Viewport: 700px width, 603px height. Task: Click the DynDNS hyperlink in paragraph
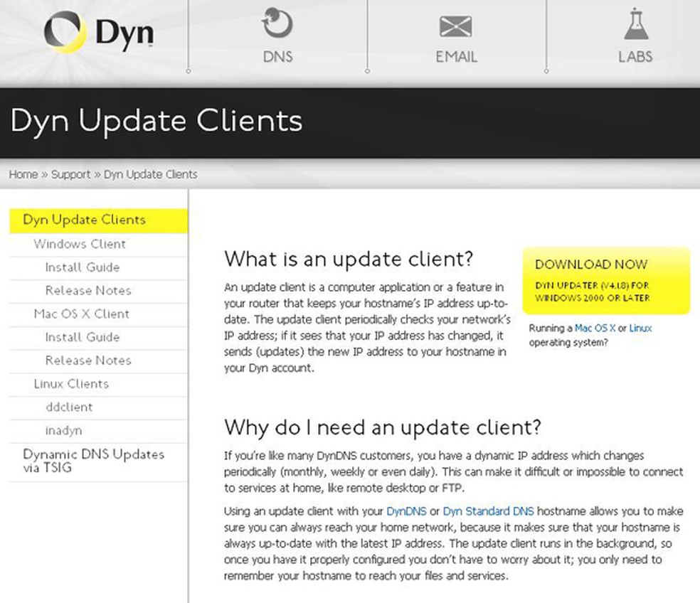coord(407,511)
